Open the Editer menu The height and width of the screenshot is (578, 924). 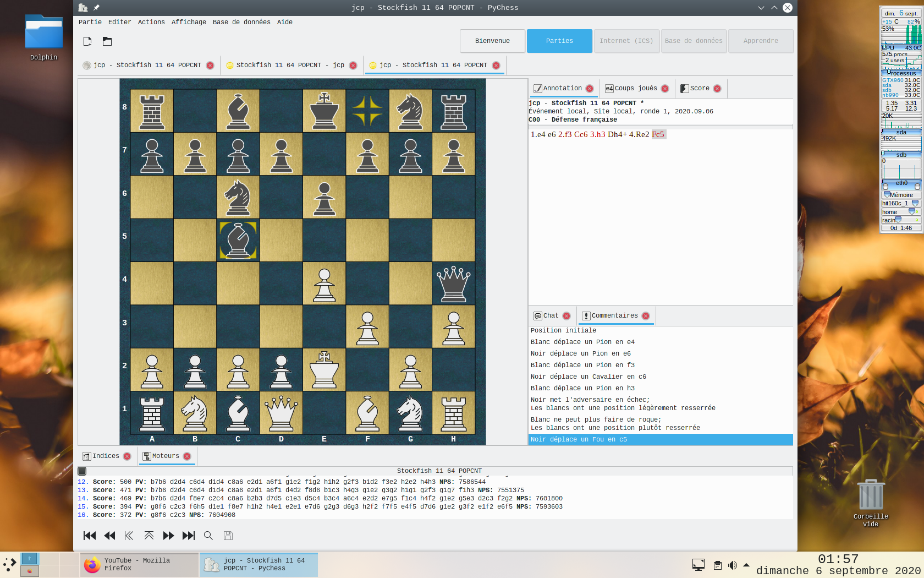coord(120,23)
